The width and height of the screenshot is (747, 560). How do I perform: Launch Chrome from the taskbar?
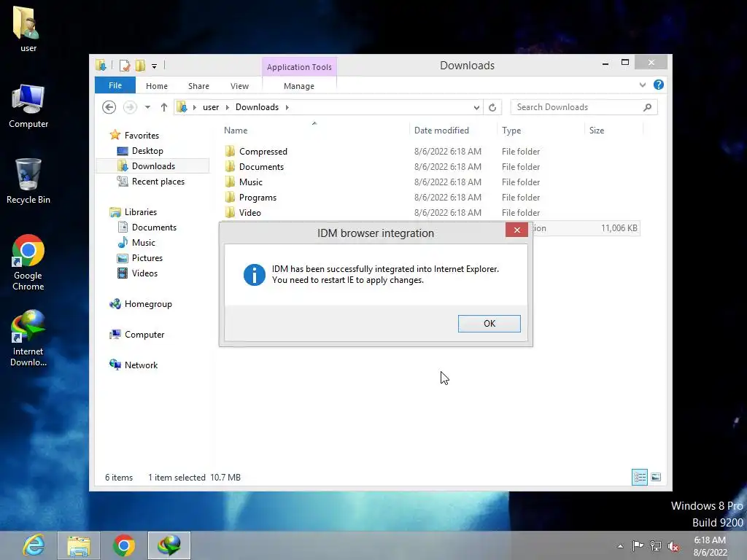point(124,545)
